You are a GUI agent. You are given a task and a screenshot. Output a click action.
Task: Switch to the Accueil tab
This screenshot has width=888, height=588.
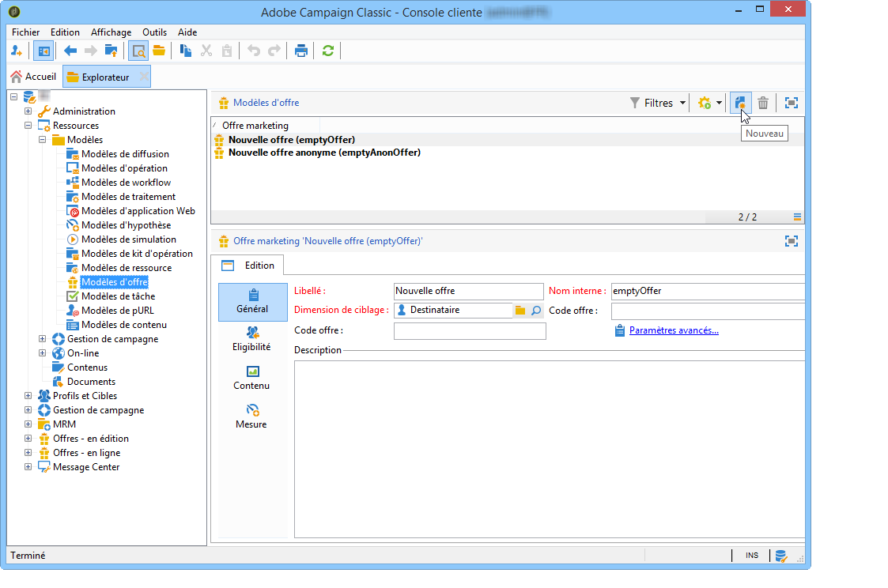(34, 77)
